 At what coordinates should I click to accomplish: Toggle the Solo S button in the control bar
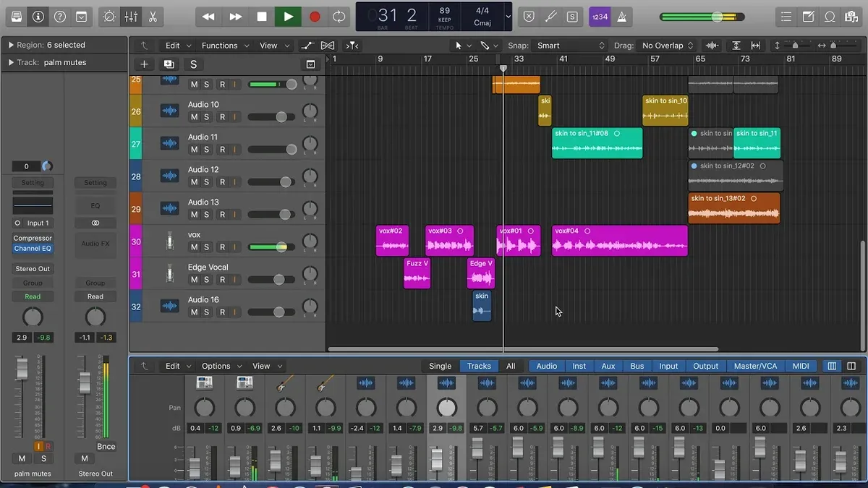[572, 16]
